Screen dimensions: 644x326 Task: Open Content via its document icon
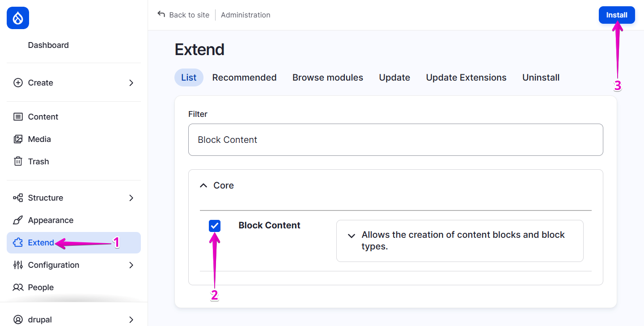click(18, 116)
